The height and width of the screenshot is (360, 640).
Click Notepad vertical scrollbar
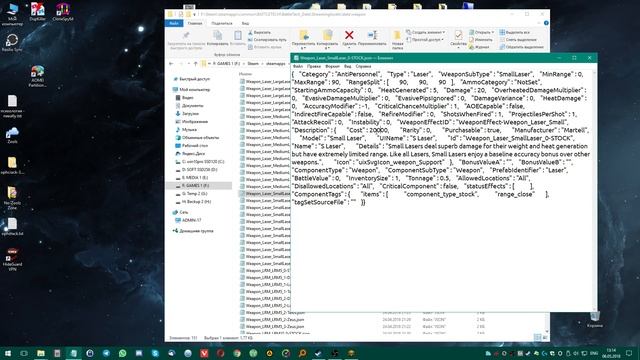[x=594, y=190]
